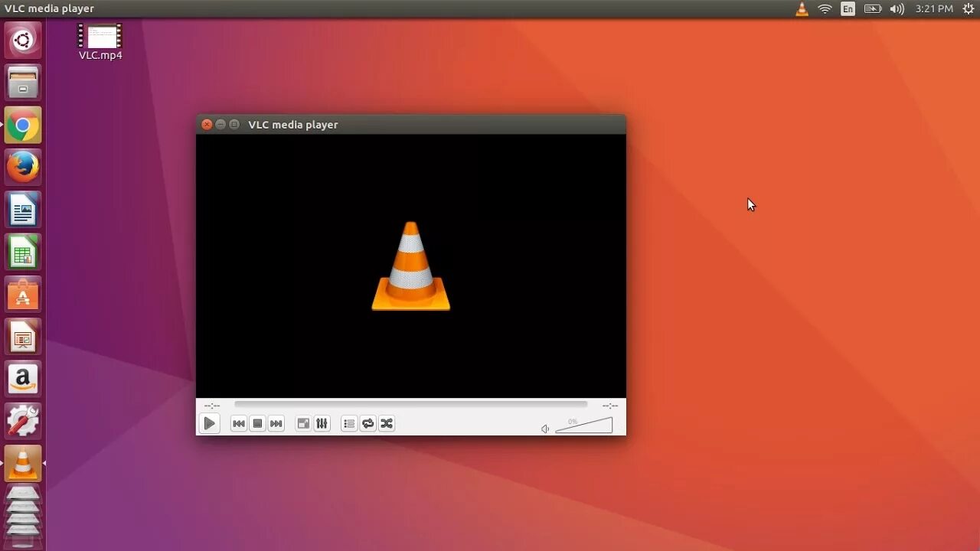The height and width of the screenshot is (551, 980).
Task: Launch Google Chrome from the launcher
Action: coord(23,125)
